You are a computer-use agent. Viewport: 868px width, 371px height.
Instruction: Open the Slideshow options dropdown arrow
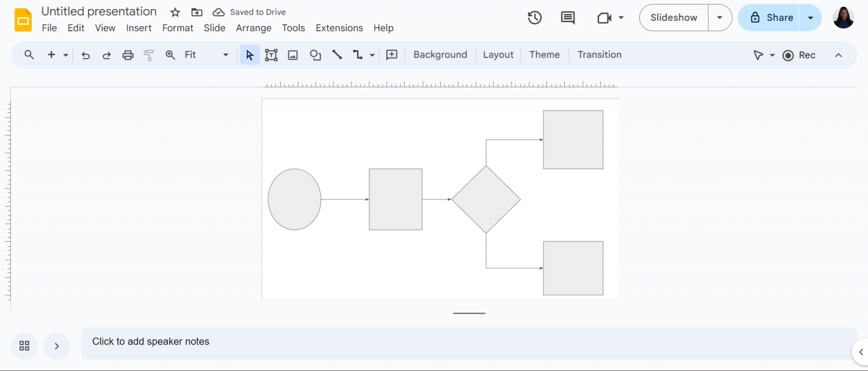click(x=720, y=18)
